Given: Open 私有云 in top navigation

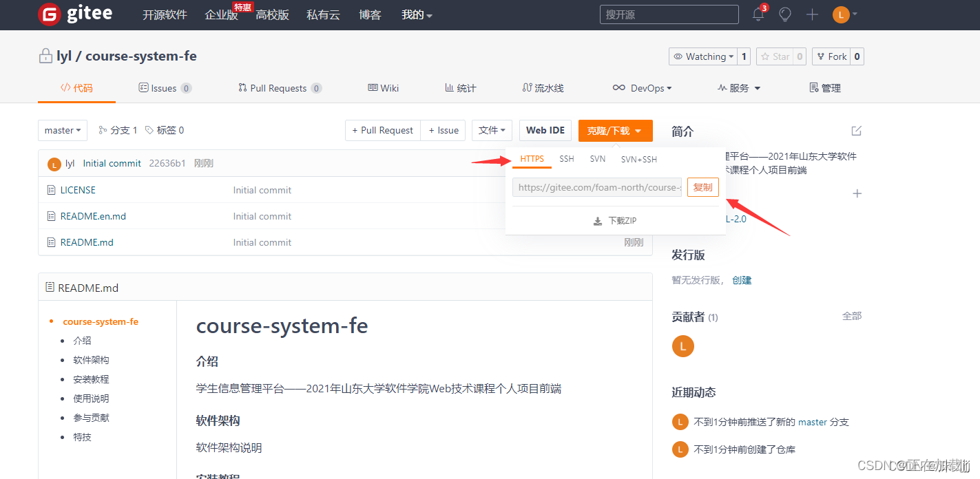Looking at the screenshot, I should pos(324,14).
